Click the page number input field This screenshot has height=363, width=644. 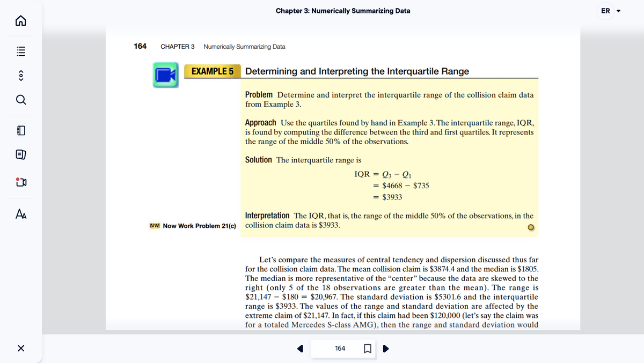click(x=340, y=348)
